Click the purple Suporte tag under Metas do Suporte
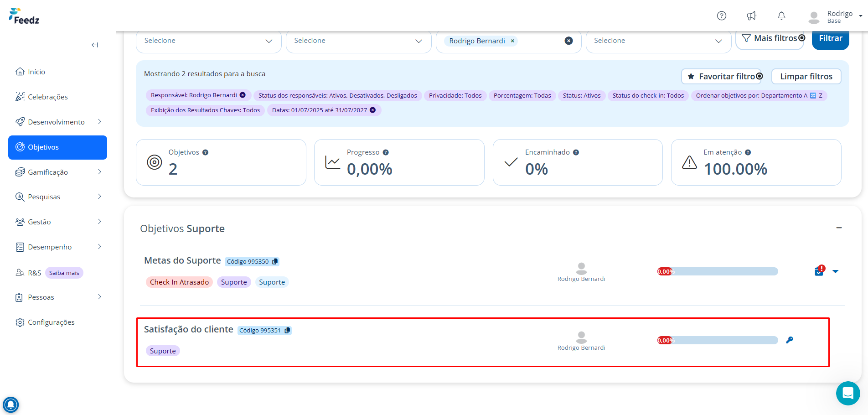 pyautogui.click(x=234, y=282)
